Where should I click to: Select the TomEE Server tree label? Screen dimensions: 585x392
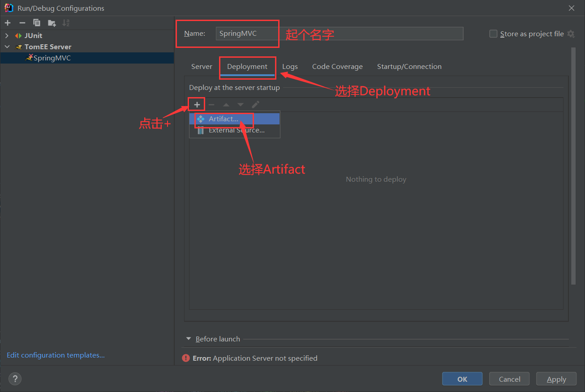click(48, 47)
